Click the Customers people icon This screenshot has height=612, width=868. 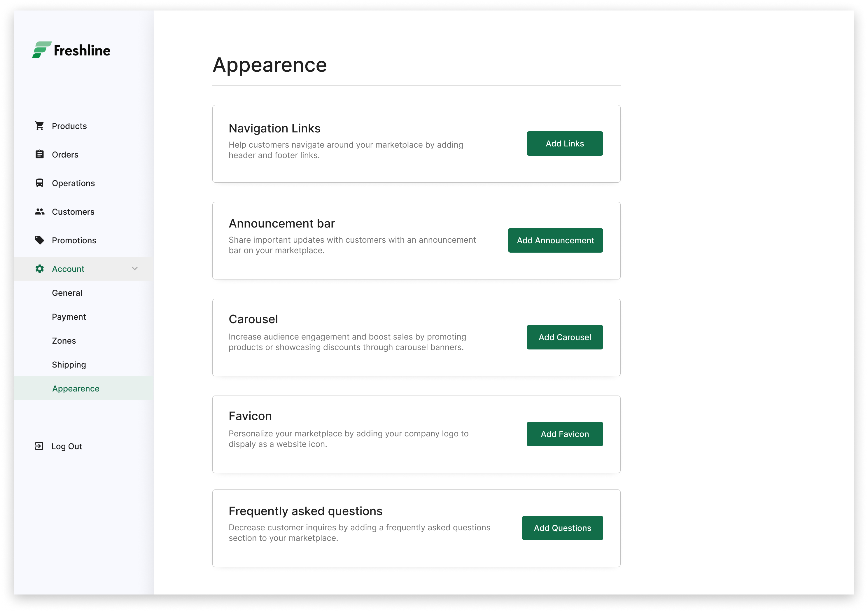click(39, 211)
